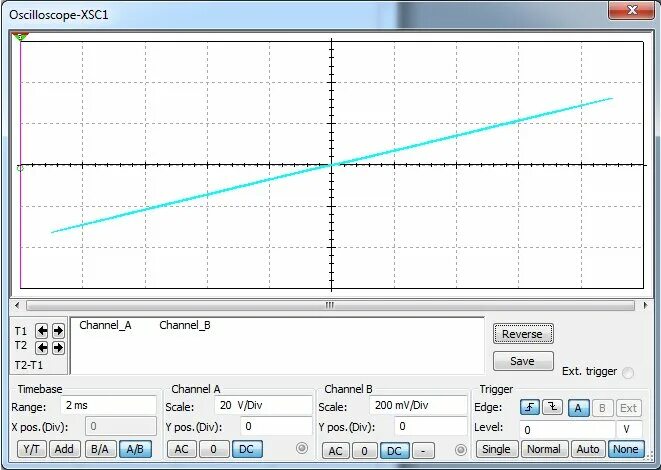661x470 pixels.
Task: Open the trigger Level unit V selector
Action: [629, 430]
